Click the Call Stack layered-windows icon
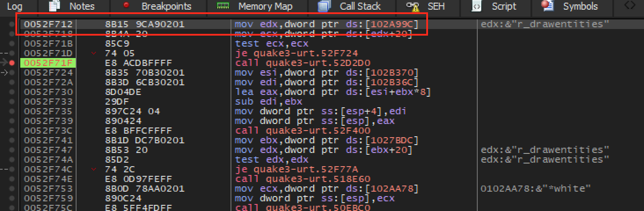The image size is (644, 211). point(324,6)
